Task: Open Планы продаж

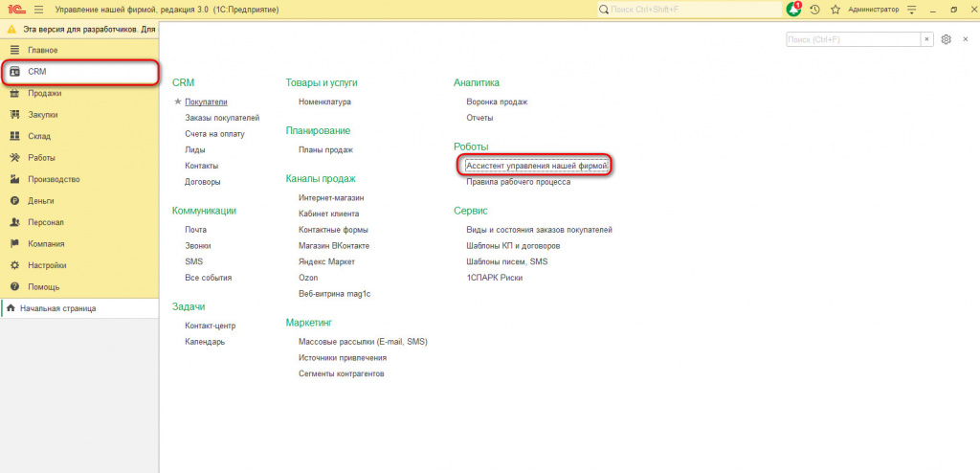Action: [x=325, y=150]
